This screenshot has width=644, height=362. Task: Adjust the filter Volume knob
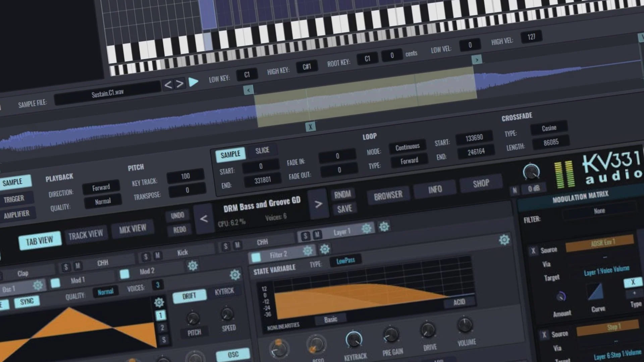tap(465, 325)
